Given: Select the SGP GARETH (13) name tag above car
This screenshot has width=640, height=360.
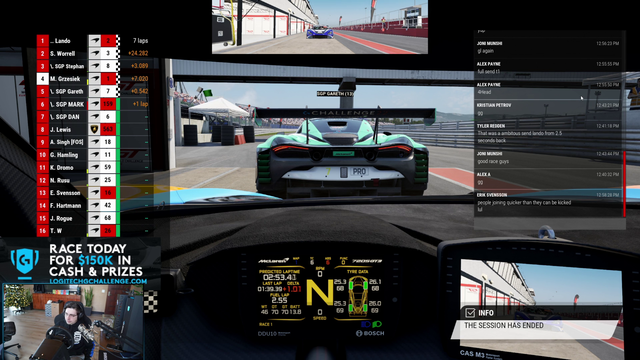Looking at the screenshot, I should click(x=336, y=94).
